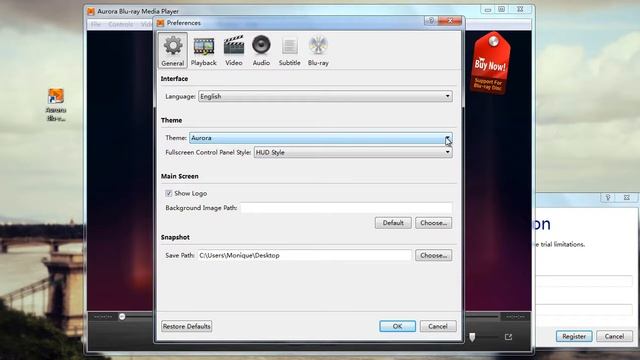
Task: Switch to the Audio preferences tab
Action: coord(261,51)
